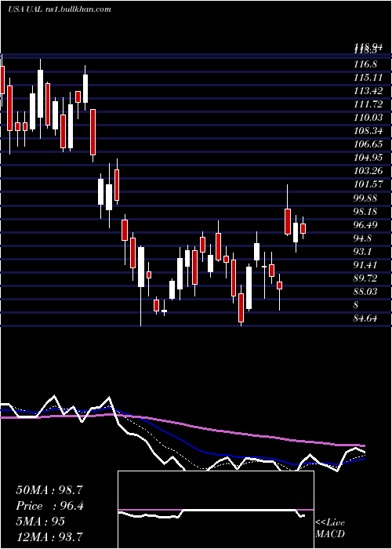This screenshot has width=392, height=549.
Task: Click the 108.34 price label
Action: [x=368, y=131]
